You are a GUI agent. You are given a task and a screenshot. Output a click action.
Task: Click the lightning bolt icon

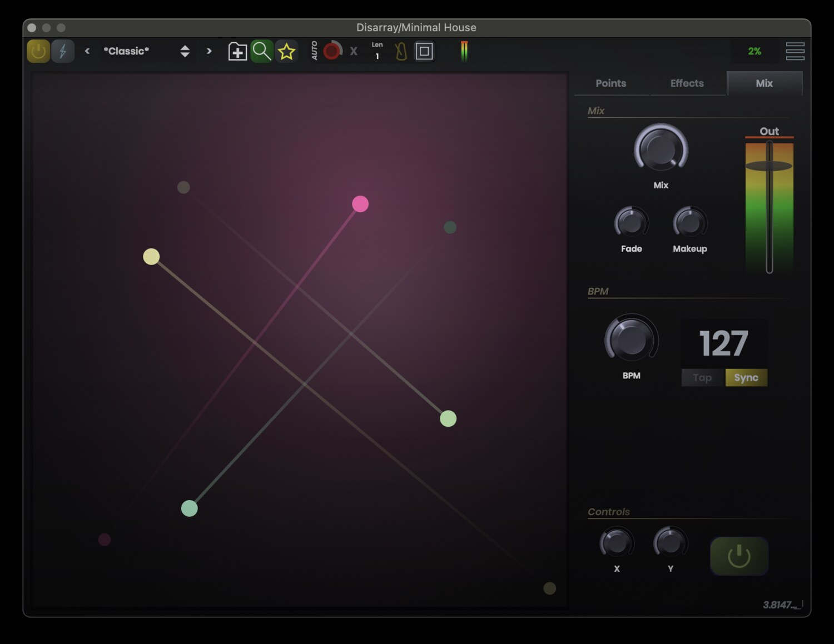coord(63,51)
